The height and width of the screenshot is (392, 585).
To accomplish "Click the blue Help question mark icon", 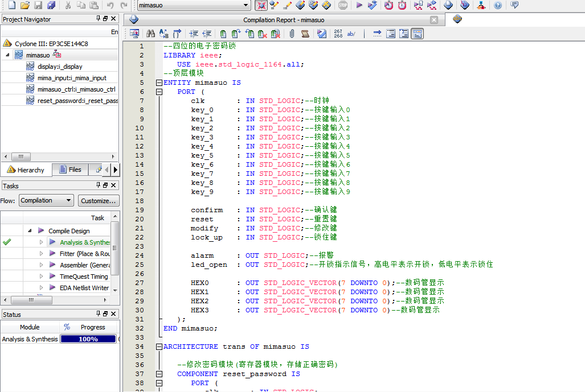I will click(x=498, y=5).
